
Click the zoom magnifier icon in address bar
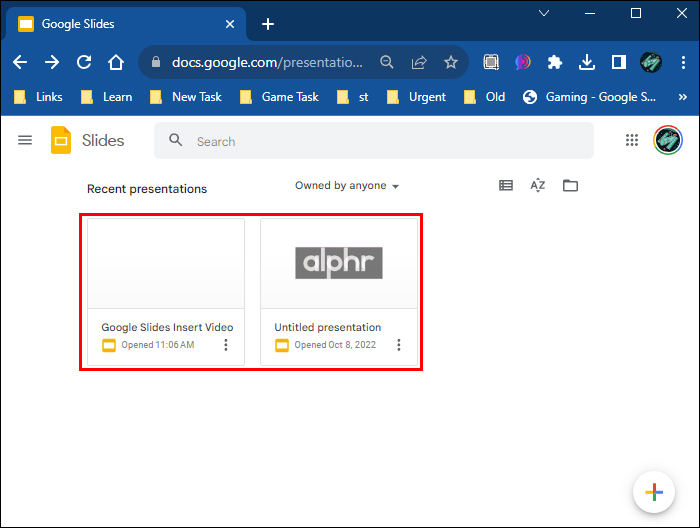387,62
